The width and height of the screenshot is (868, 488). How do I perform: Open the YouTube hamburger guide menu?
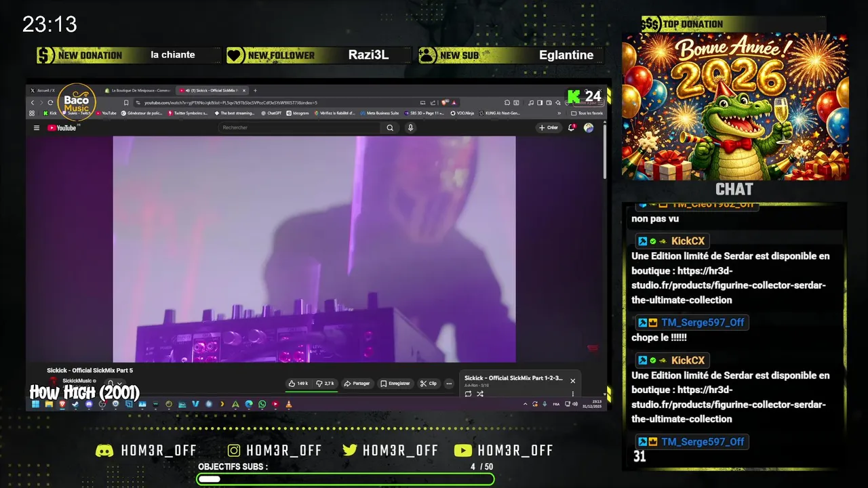pyautogui.click(x=37, y=127)
